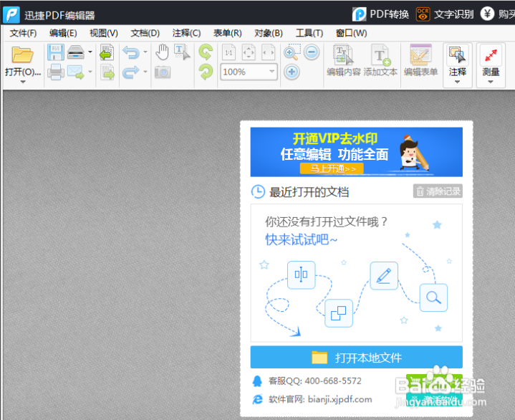The height and width of the screenshot is (420, 515).
Task: Open the 100% zoom level combo box
Action: (x=249, y=72)
